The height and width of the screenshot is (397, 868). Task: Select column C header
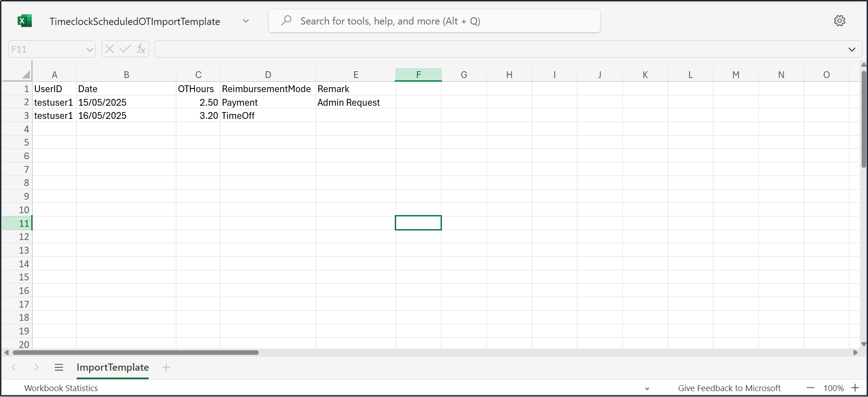tap(198, 74)
